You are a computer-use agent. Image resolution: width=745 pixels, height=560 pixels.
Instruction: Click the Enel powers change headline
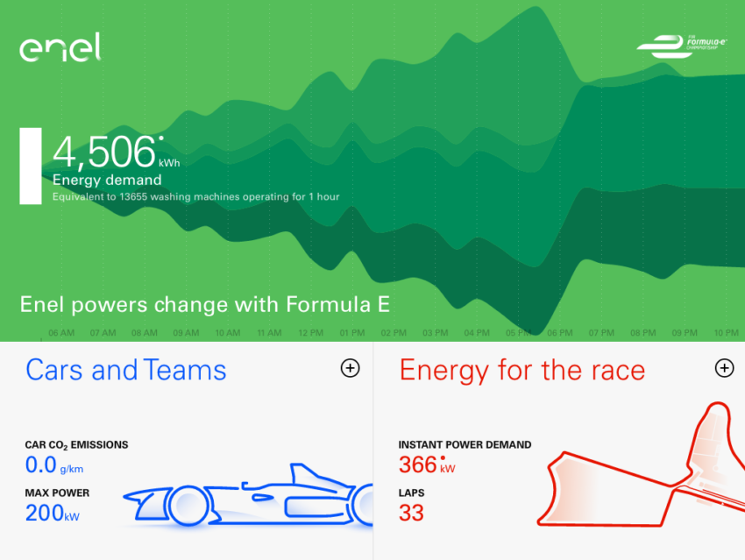205,304
